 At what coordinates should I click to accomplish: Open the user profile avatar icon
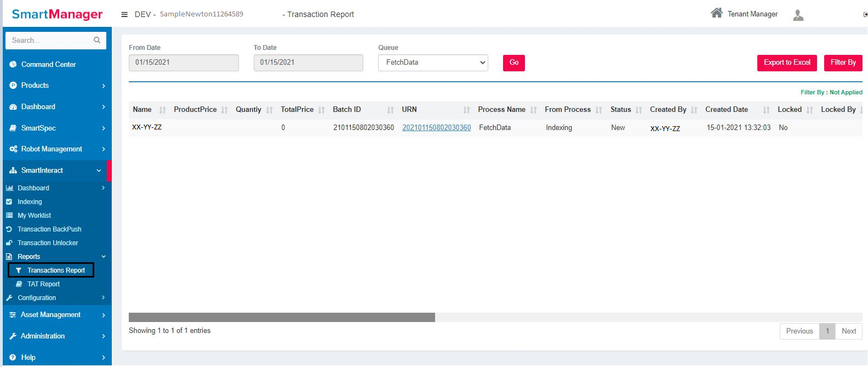[798, 15]
